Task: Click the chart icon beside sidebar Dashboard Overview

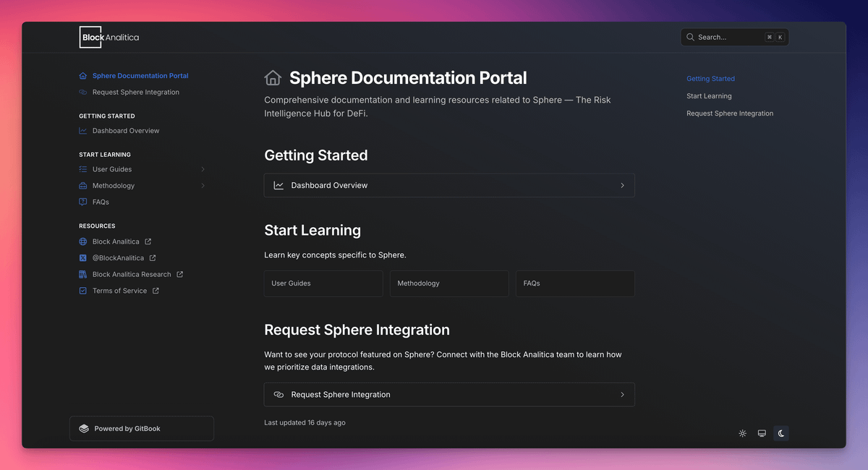Action: point(83,131)
